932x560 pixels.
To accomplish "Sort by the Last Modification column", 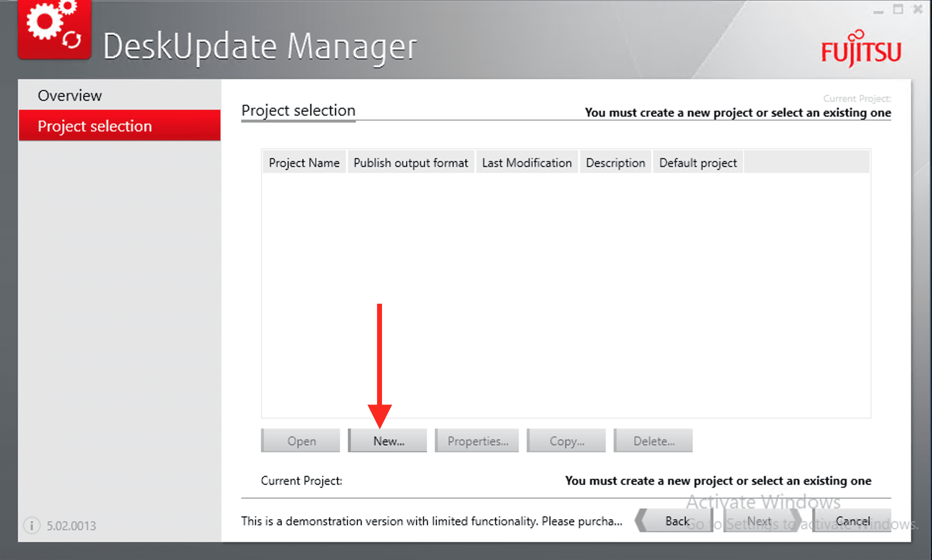I will click(526, 163).
